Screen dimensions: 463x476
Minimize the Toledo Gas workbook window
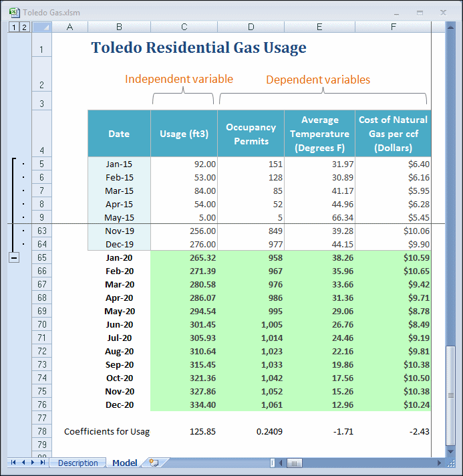coord(397,13)
